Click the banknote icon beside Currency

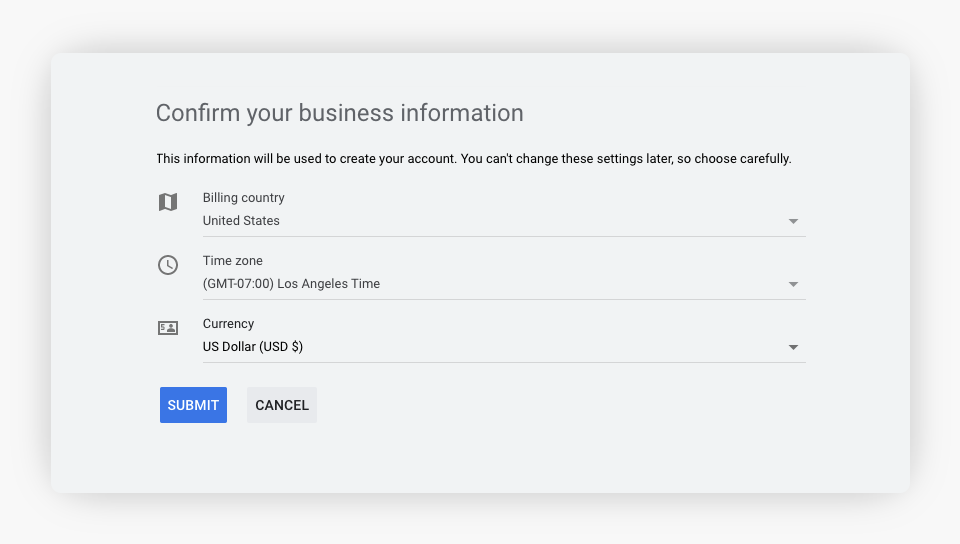(x=168, y=328)
